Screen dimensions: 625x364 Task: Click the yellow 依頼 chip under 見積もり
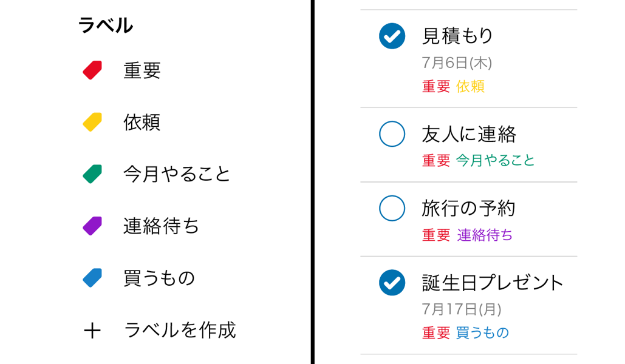[x=471, y=87]
